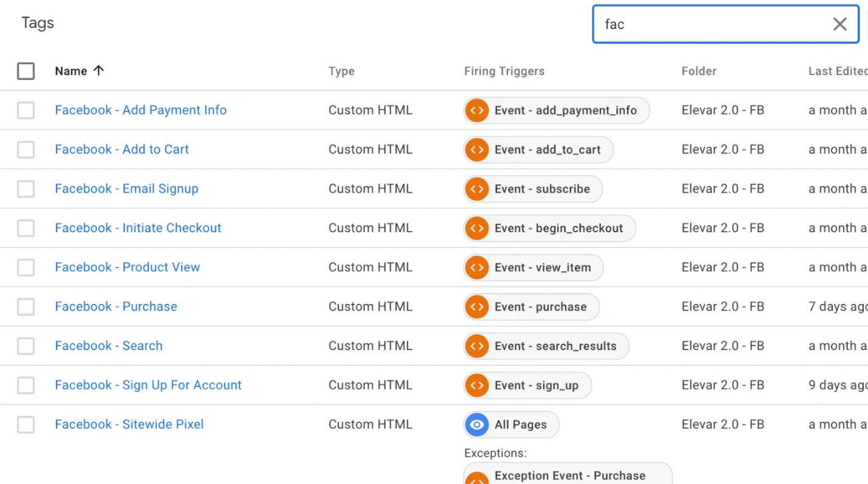Open the Facebook - Email Signup tag
Screen dimensions: 868x484
pos(126,189)
